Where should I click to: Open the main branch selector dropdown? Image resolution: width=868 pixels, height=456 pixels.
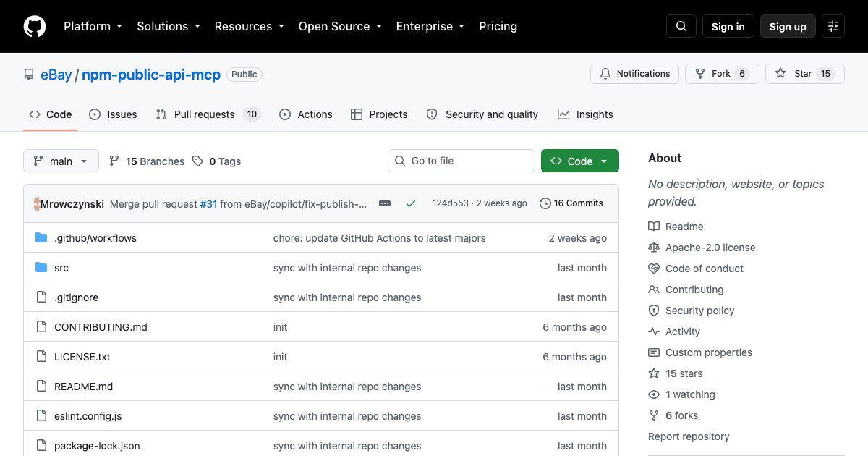pos(61,161)
